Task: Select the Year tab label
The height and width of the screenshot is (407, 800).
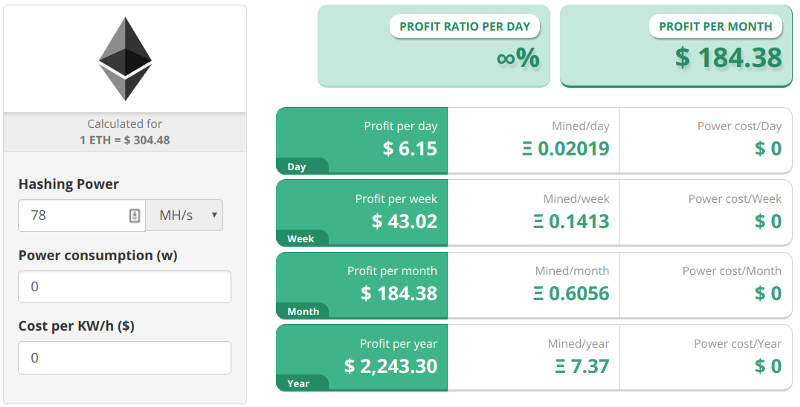Action: [x=298, y=383]
